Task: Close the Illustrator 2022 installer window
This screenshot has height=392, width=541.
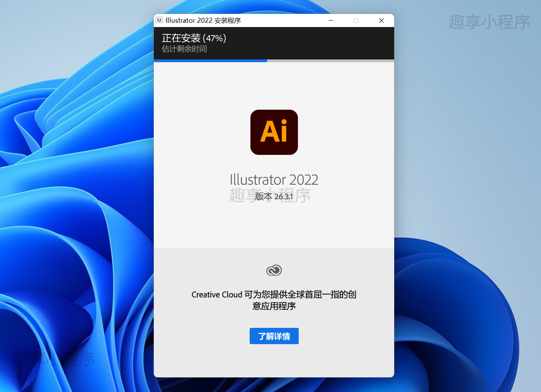Action: pyautogui.click(x=381, y=20)
